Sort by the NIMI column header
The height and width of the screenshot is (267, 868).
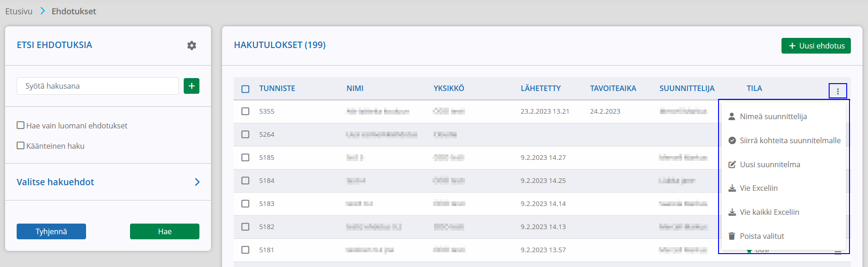pyautogui.click(x=355, y=88)
